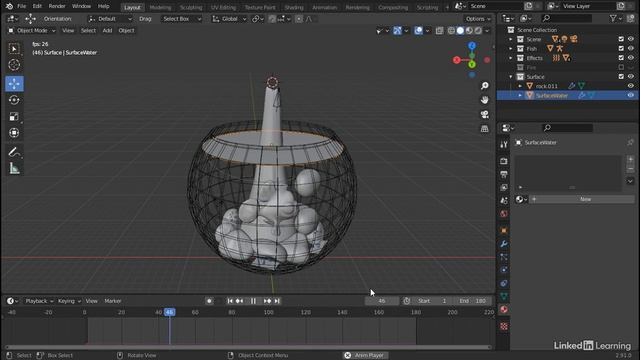Open the viewport Add menu

(x=107, y=31)
